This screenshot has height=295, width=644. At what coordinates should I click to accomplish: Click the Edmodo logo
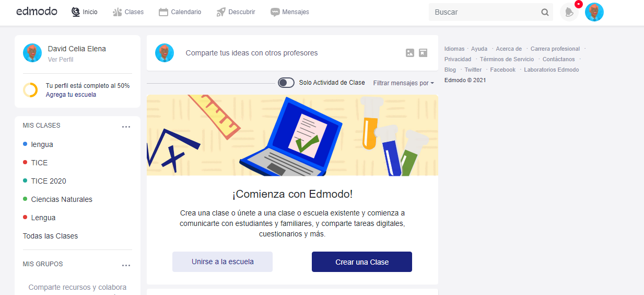pos(37,12)
